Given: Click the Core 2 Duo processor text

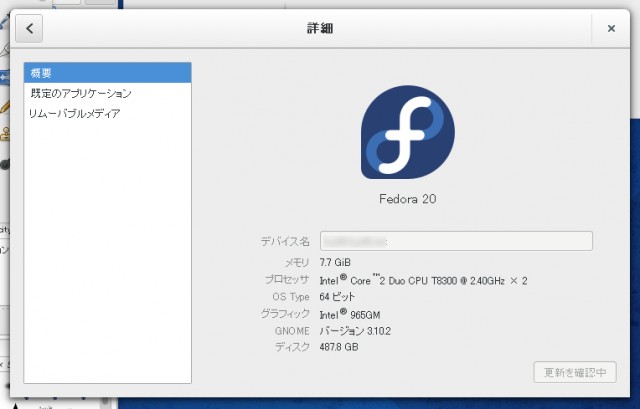Looking at the screenshot, I should pos(423,280).
